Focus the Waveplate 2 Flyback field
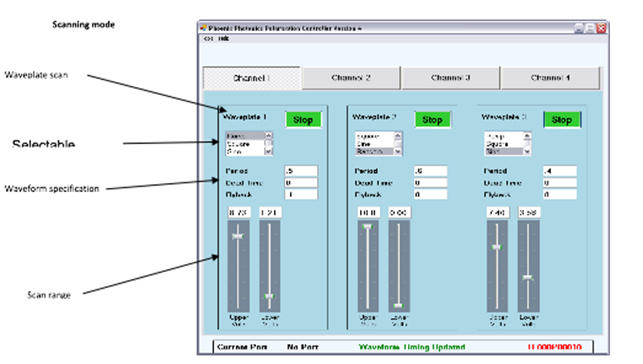 pyautogui.click(x=431, y=194)
